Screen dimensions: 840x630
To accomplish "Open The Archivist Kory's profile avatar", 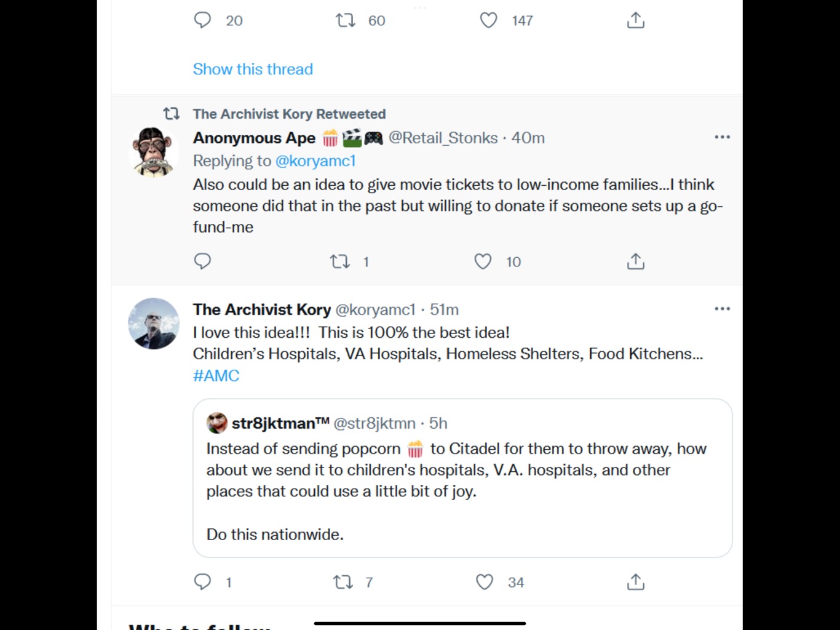I will (x=153, y=324).
